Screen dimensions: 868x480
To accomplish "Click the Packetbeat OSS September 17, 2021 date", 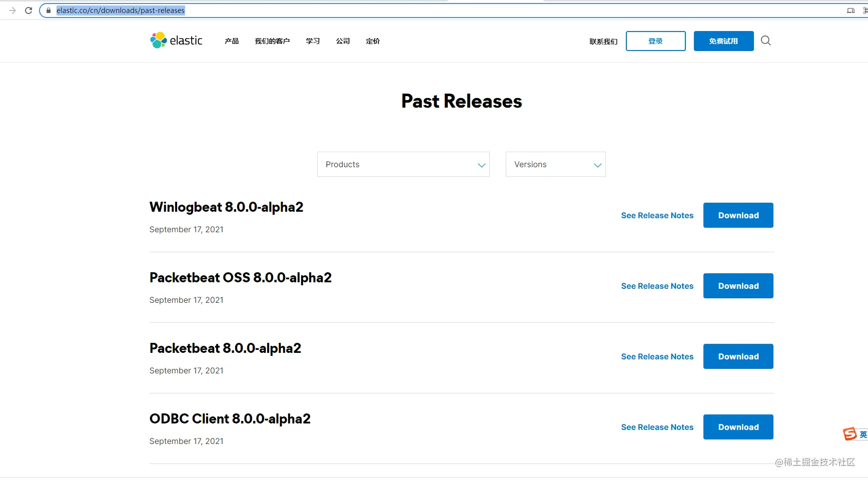I will click(x=187, y=300).
